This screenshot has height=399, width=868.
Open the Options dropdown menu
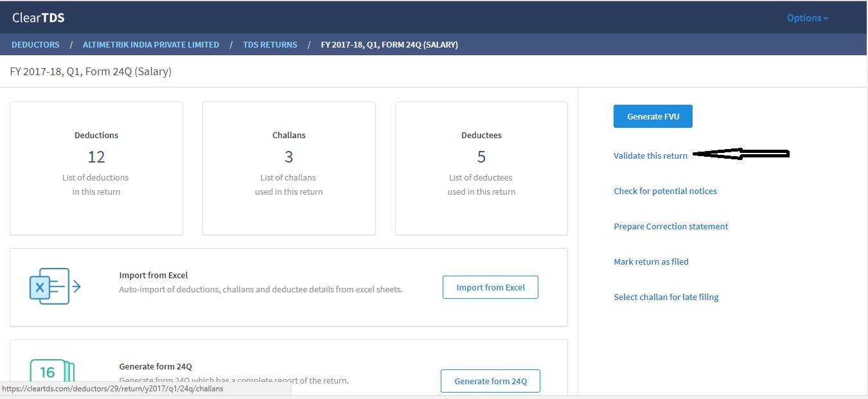(x=807, y=18)
